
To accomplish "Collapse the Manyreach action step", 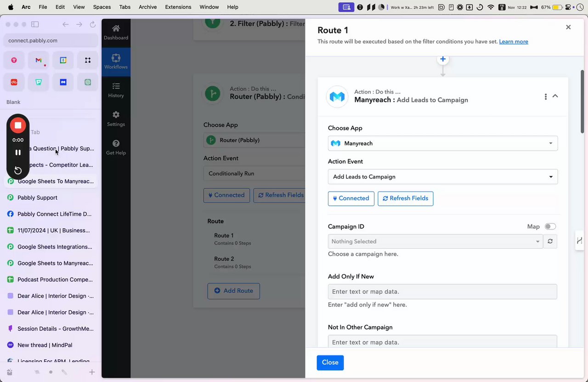I will click(x=555, y=96).
